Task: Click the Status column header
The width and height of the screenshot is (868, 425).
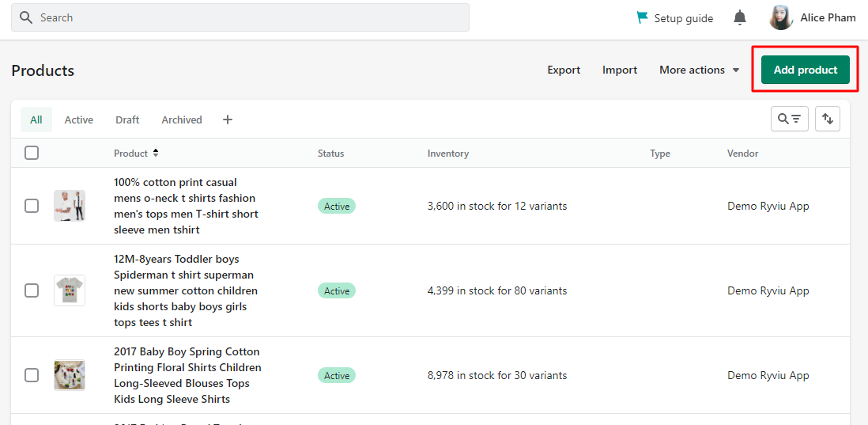Action: [330, 154]
